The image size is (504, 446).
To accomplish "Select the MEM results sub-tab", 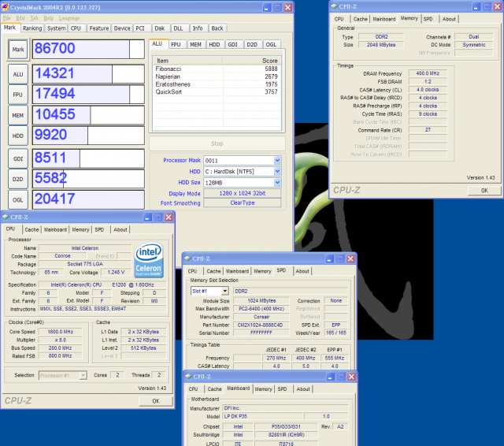I will point(195,44).
